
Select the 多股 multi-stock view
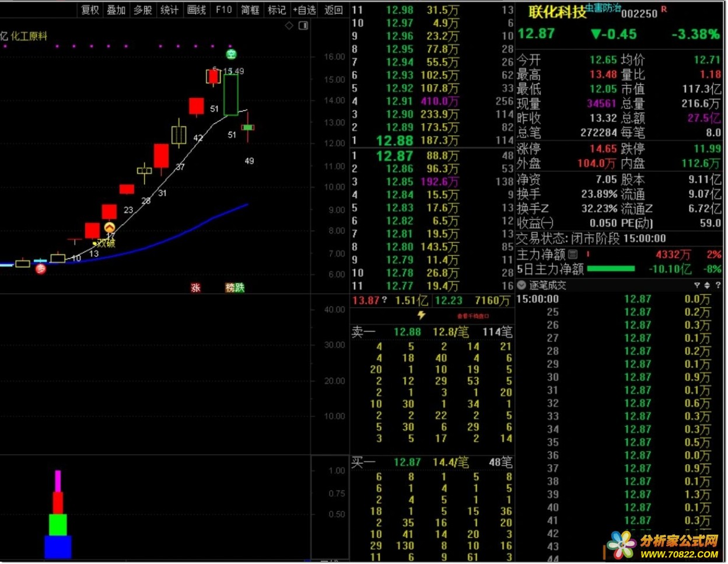click(x=143, y=10)
